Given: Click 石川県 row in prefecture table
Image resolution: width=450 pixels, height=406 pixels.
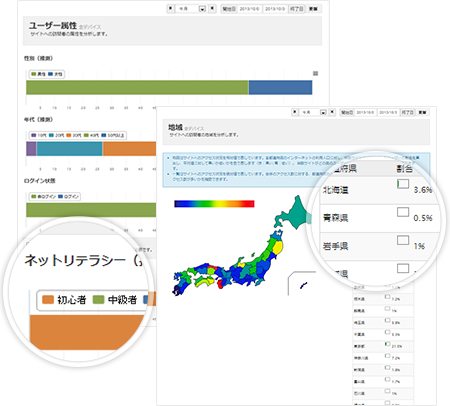Looking at the screenshot, I should tap(383, 393).
